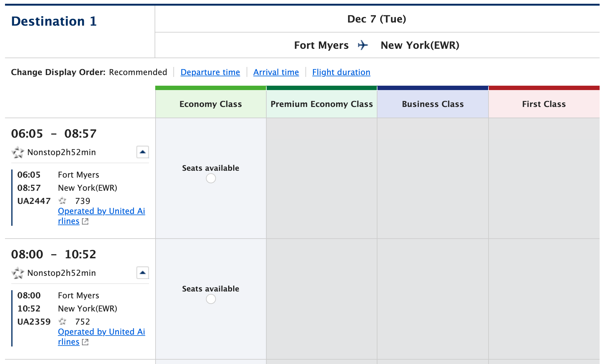The height and width of the screenshot is (364, 604).
Task: Collapse details of the 06:05 – 08:57 flight
Action: (x=143, y=152)
